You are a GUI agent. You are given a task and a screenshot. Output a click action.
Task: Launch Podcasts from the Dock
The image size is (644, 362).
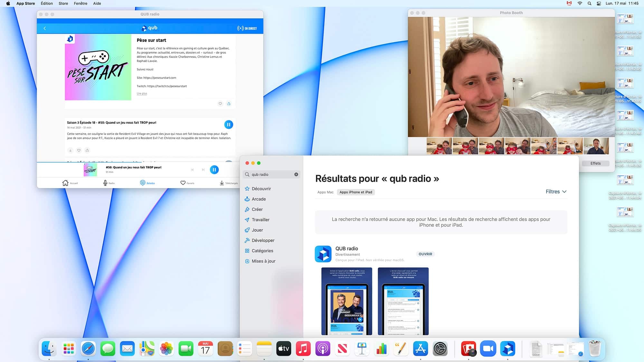click(x=323, y=348)
